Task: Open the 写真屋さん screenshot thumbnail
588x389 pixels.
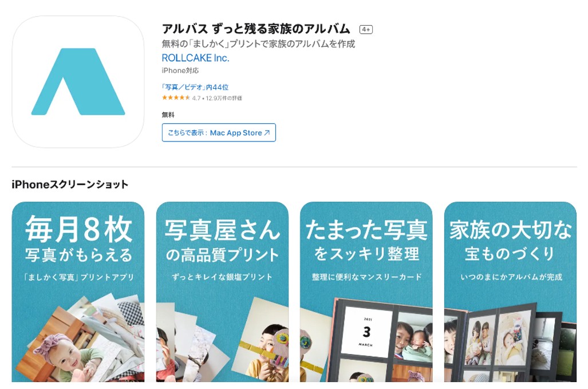Action: (222, 292)
